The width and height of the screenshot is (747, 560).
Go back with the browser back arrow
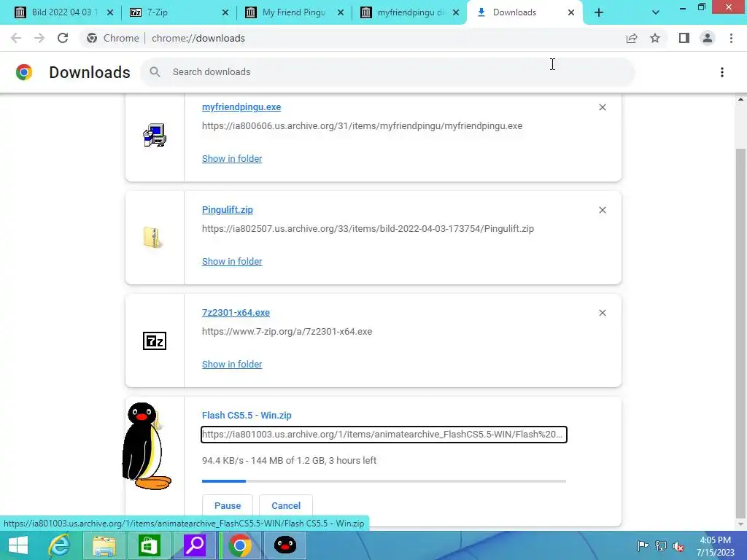coord(16,38)
